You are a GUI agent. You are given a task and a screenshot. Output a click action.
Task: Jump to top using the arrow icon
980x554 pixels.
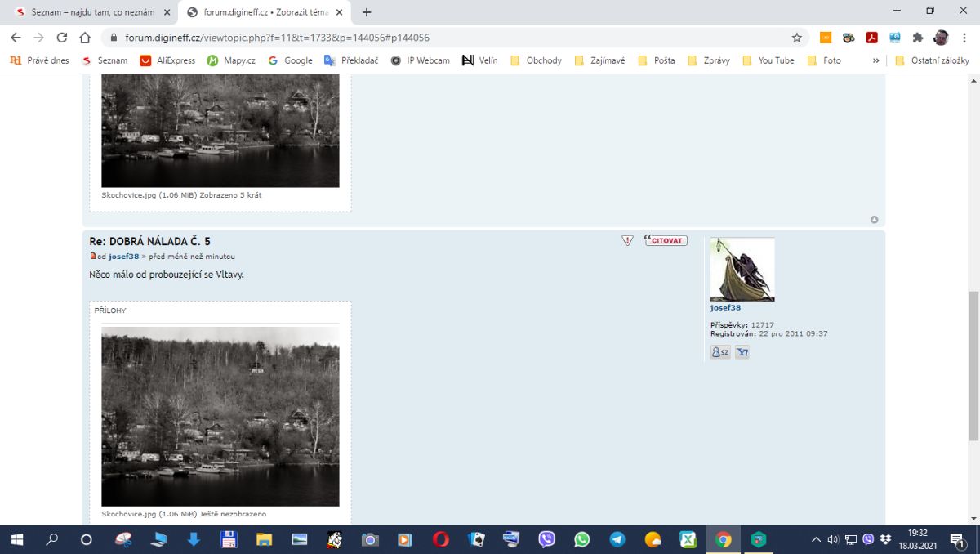click(874, 219)
